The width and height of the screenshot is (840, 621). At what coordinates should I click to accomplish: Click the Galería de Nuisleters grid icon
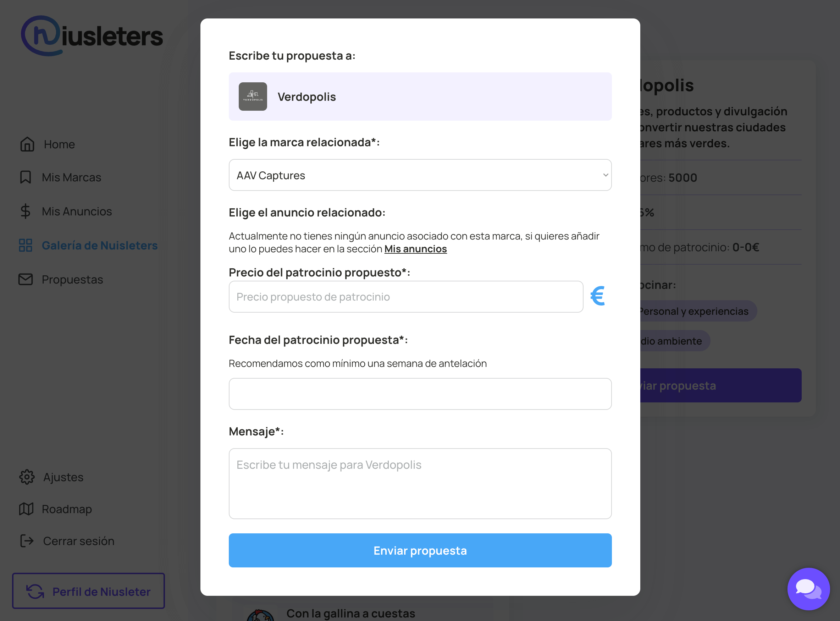pyautogui.click(x=26, y=245)
